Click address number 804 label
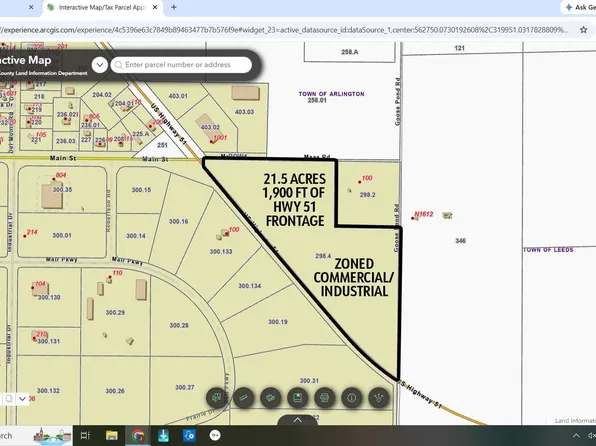 coord(61,175)
